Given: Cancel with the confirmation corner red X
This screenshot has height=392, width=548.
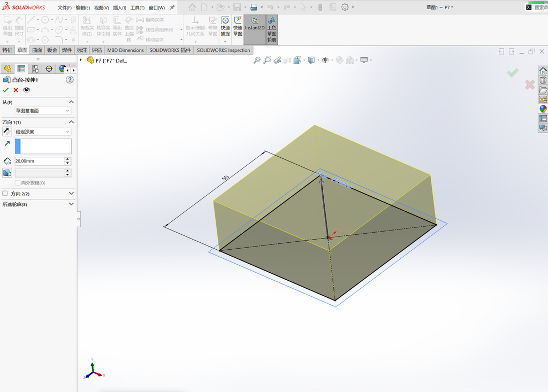Looking at the screenshot, I should click(x=529, y=84).
